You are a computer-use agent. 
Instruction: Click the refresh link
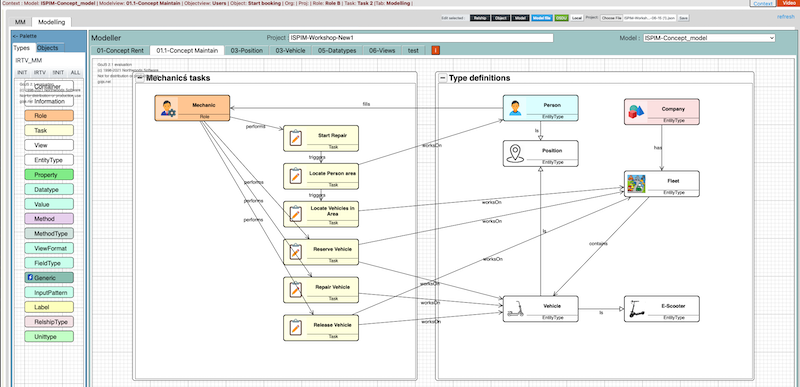click(786, 17)
